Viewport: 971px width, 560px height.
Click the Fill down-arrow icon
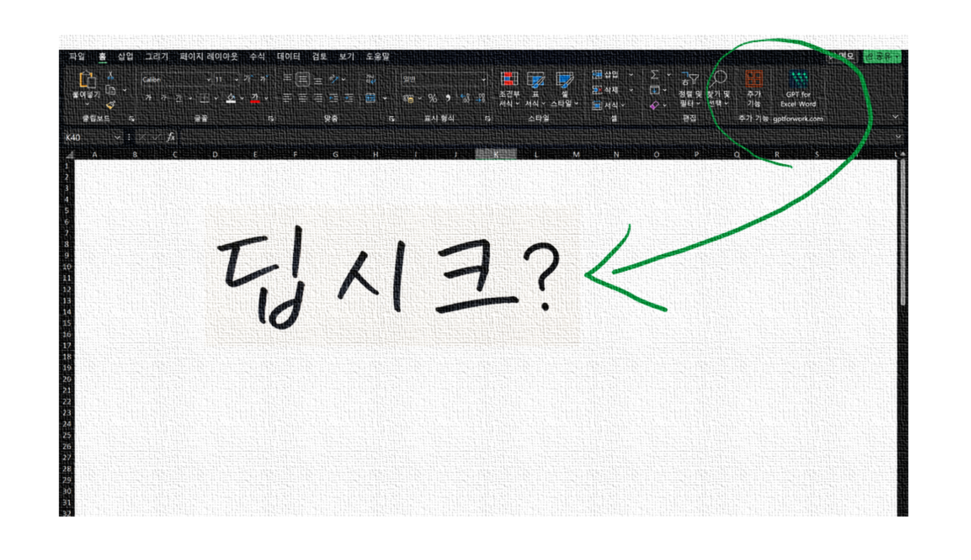[x=655, y=90]
